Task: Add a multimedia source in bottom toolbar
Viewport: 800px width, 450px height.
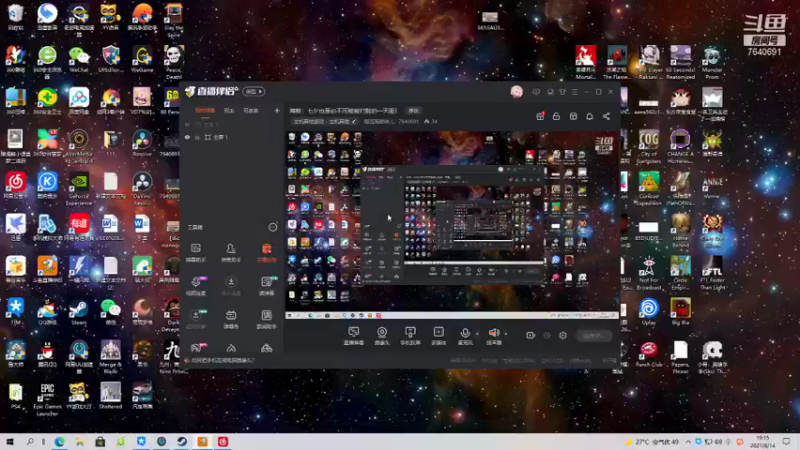Action: [x=439, y=335]
